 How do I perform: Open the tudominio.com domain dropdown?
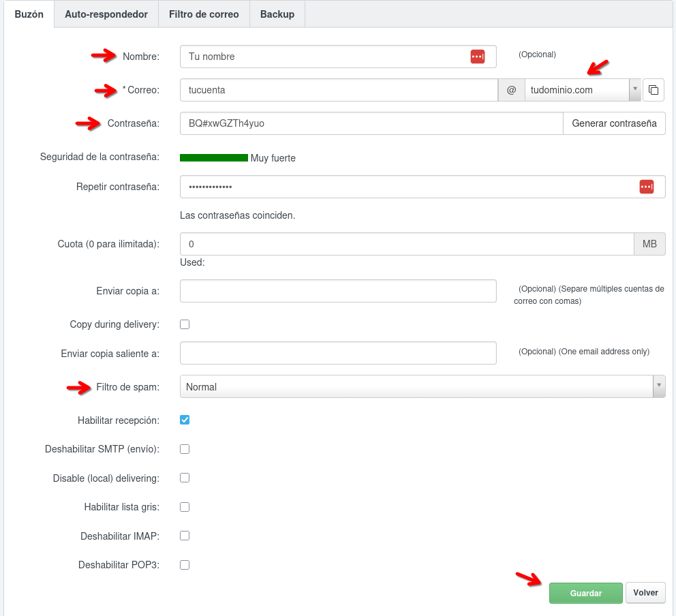583,90
